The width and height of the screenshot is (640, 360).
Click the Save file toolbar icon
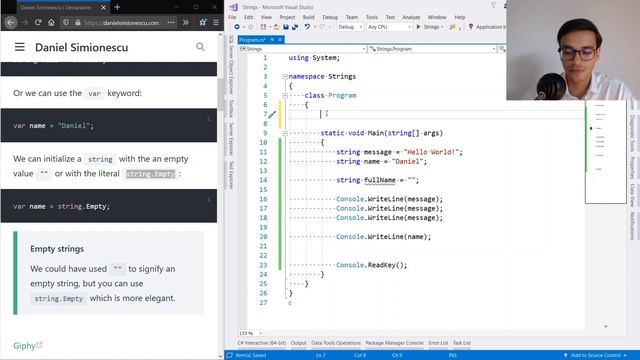pos(286,27)
